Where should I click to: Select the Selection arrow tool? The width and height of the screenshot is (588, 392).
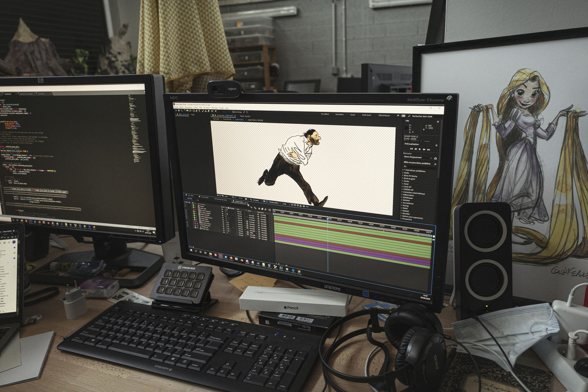point(176,110)
